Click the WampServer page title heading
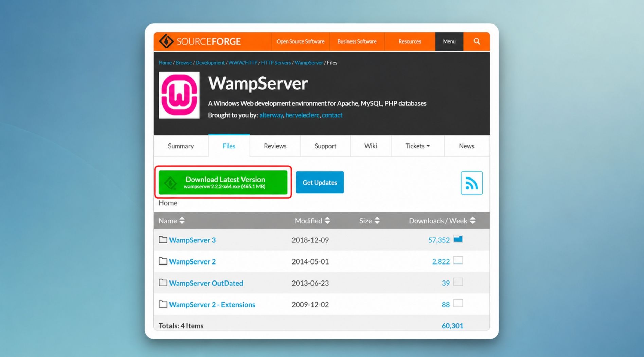Screen dimensions: 644x357 [x=258, y=84]
